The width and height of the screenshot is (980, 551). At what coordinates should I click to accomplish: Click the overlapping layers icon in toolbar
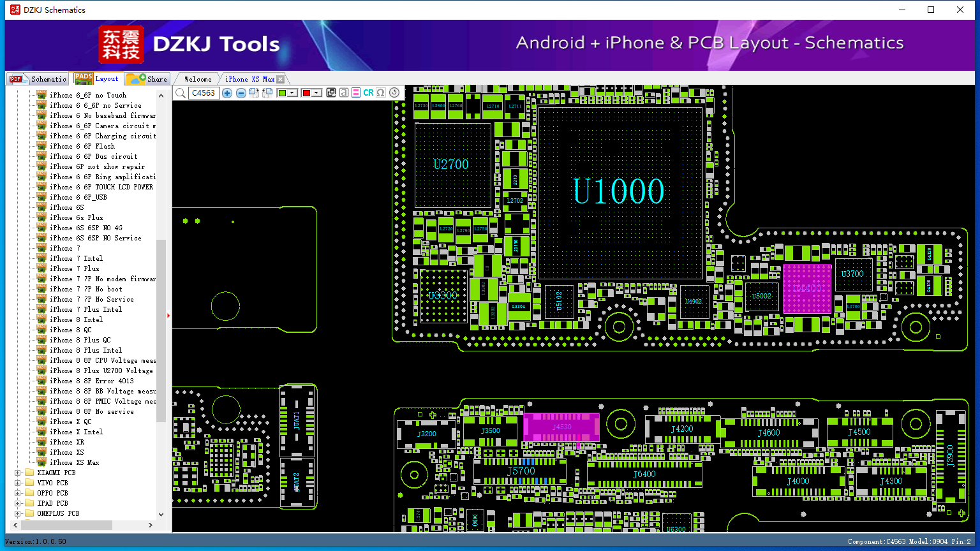331,93
